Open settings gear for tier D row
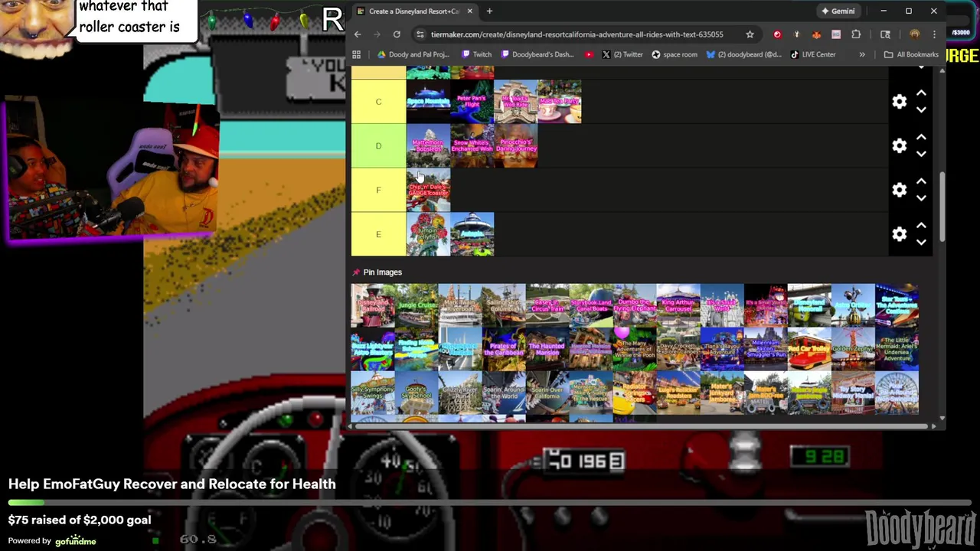980x551 pixels. pos(899,145)
